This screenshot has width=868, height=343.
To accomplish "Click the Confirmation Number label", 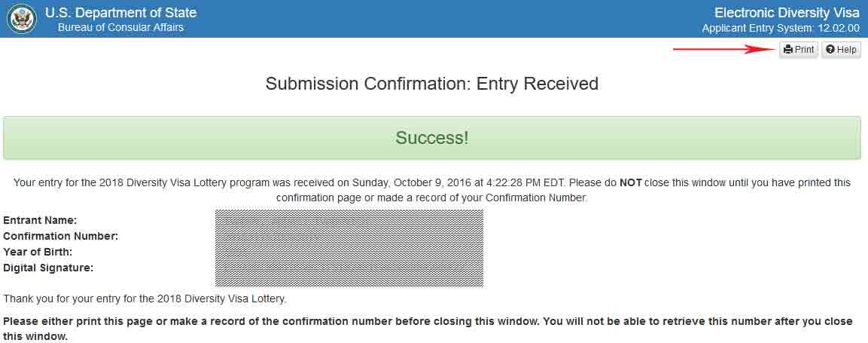I will pyautogui.click(x=60, y=236).
